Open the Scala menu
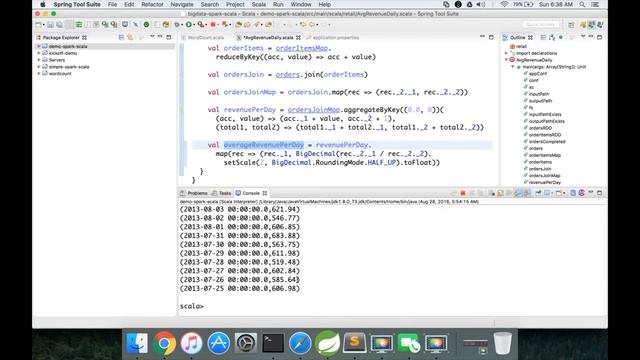Viewport: 640px width, 360px height. point(259,4)
